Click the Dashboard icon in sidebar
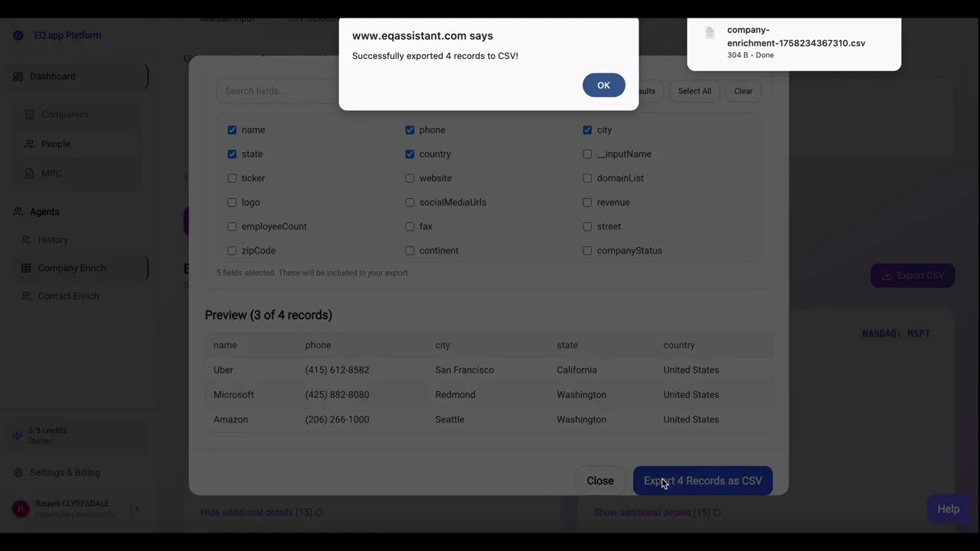 (x=18, y=77)
